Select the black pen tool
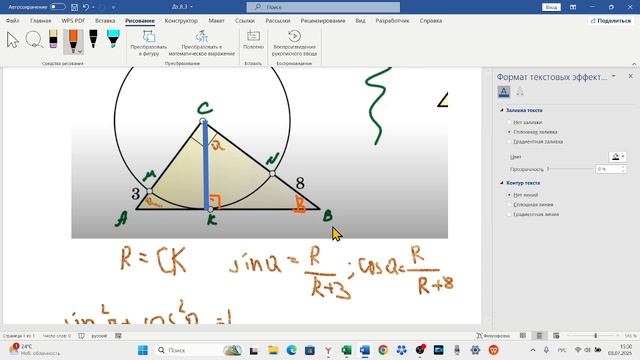 [93, 39]
